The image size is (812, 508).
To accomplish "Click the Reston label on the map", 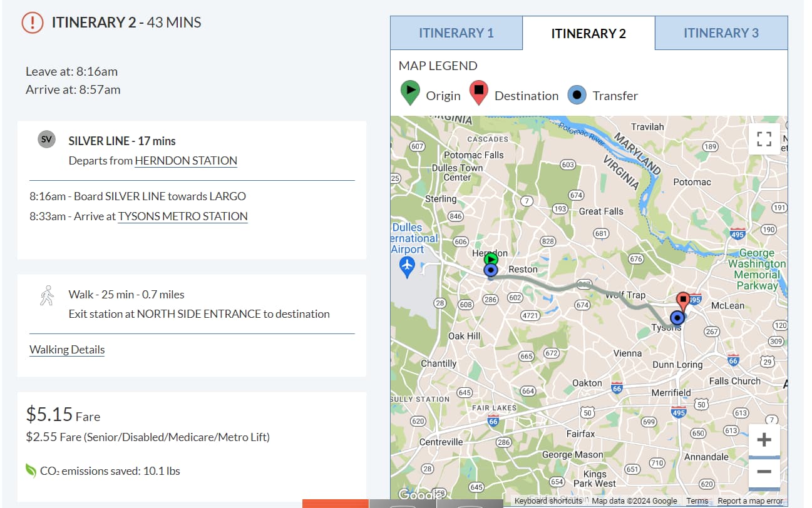I will (x=523, y=269).
